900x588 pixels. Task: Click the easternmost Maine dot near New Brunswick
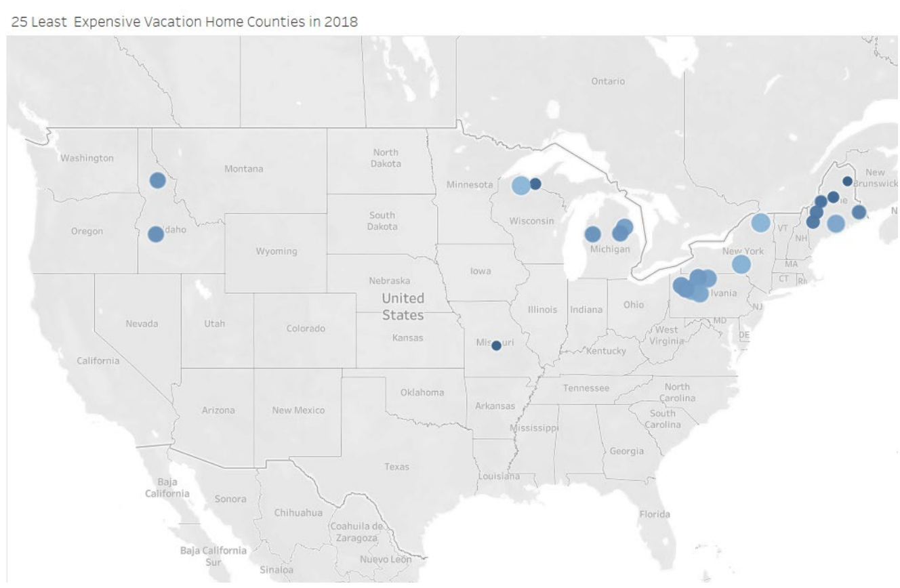click(859, 212)
